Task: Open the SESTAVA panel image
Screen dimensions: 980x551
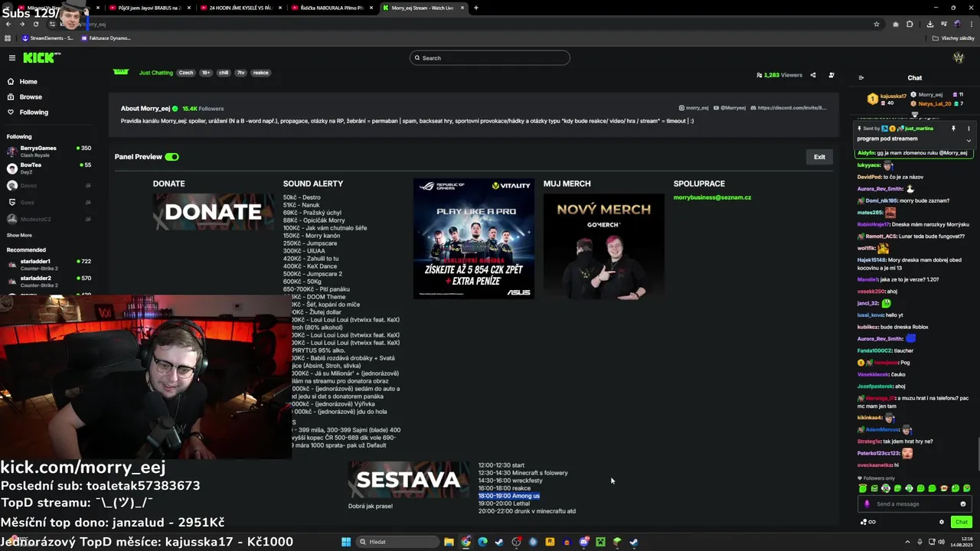Action: pos(409,480)
